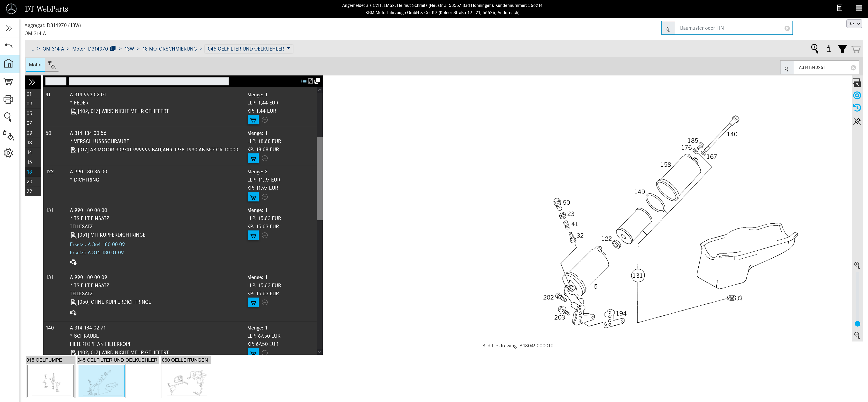
Task: Open the shopping cart from the left sidebar
Action: [x=8, y=82]
